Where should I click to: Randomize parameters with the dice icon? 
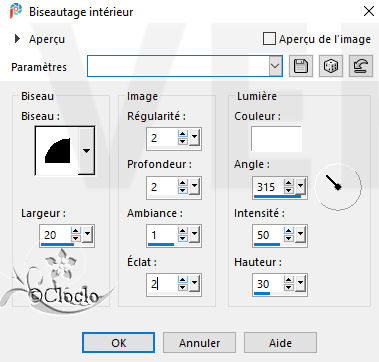click(x=331, y=66)
